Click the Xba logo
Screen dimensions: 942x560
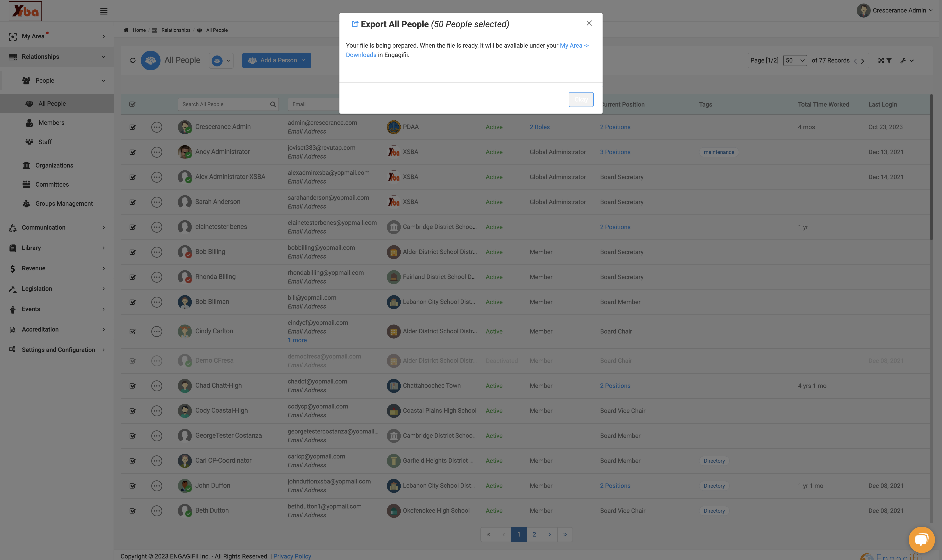click(25, 11)
